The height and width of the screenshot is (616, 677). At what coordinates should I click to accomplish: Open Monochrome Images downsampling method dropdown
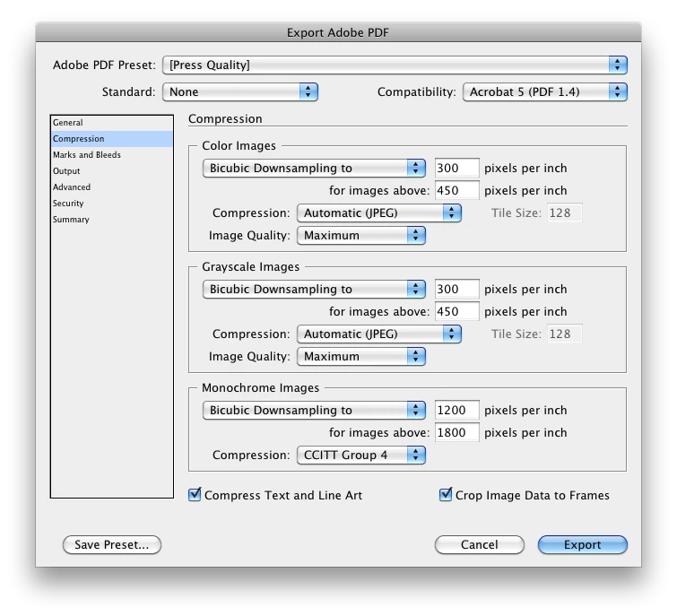314,410
